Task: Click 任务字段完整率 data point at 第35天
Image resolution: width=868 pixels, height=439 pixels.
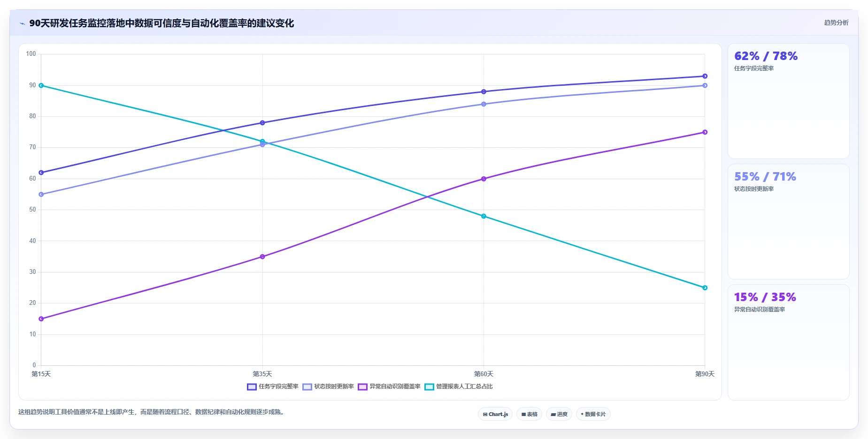Action: (x=262, y=123)
